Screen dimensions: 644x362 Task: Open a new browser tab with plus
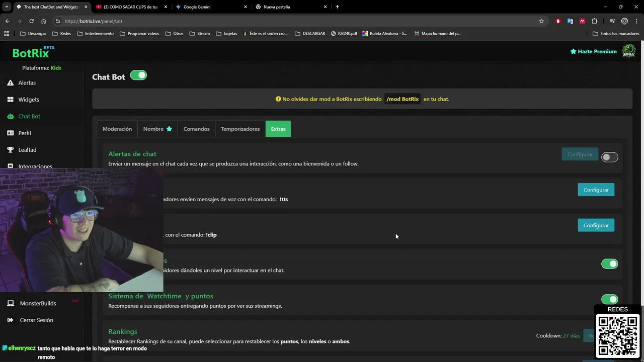tap(337, 7)
